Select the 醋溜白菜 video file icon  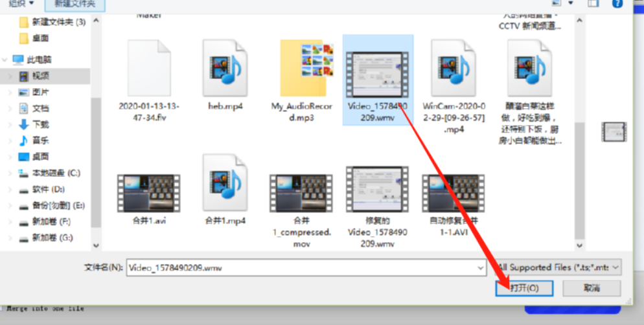click(530, 68)
